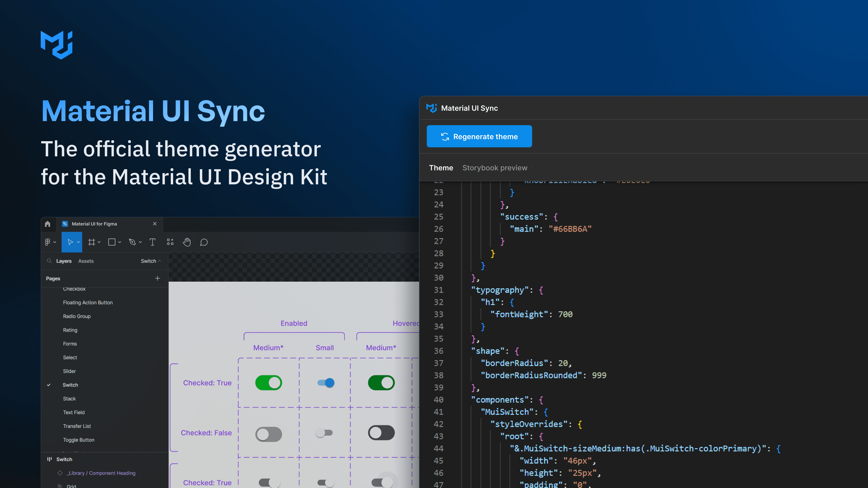Click the Component Heading instance diamond icon
Screen dimensions: 868x488
click(x=60, y=473)
